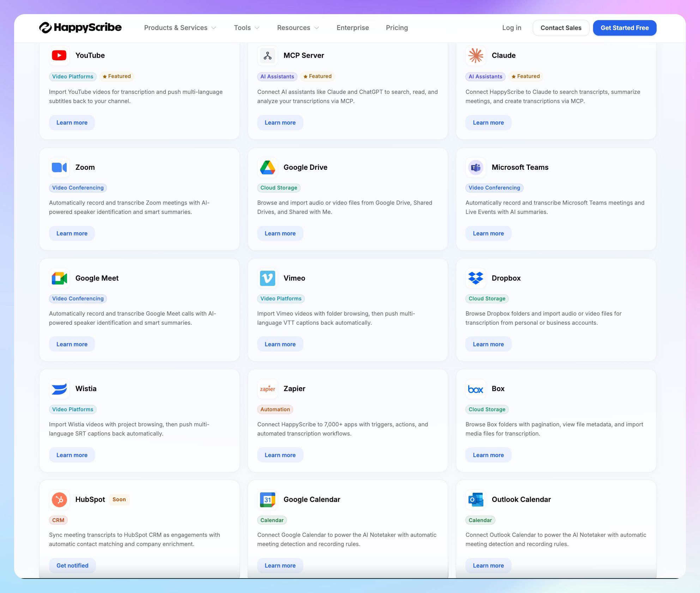Expand the Products & Services menu
700x593 pixels.
coord(180,28)
